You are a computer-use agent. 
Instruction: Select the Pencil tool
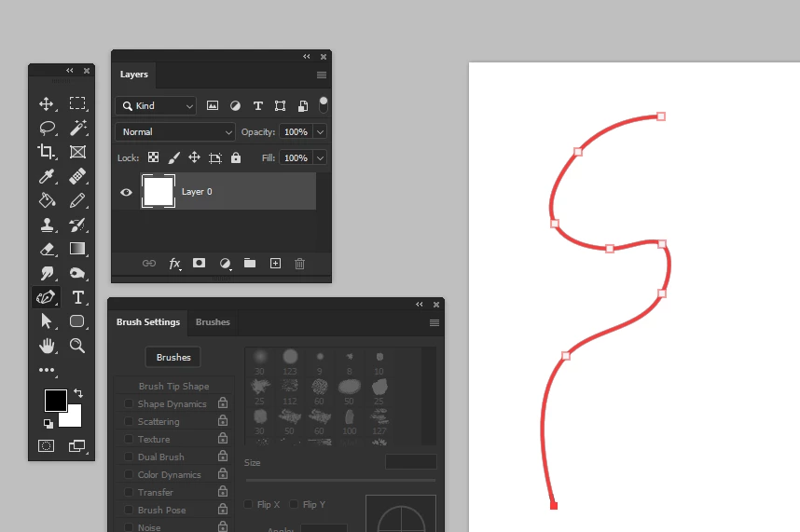(77, 200)
